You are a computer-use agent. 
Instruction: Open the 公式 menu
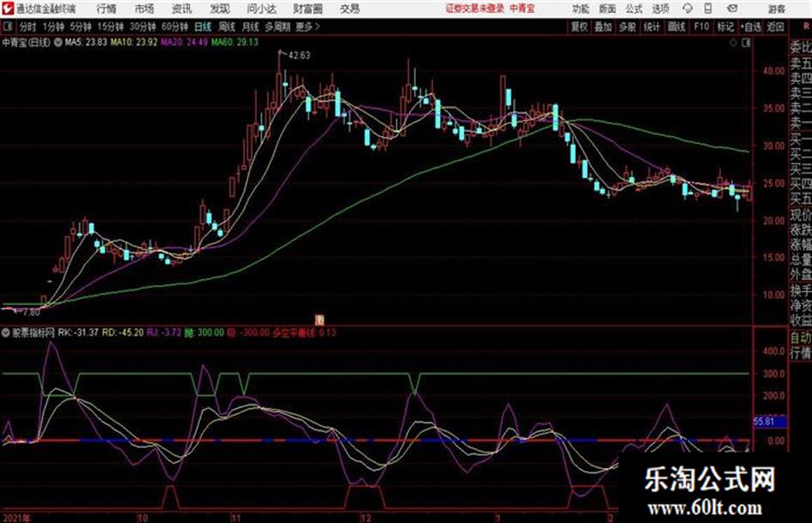point(634,9)
